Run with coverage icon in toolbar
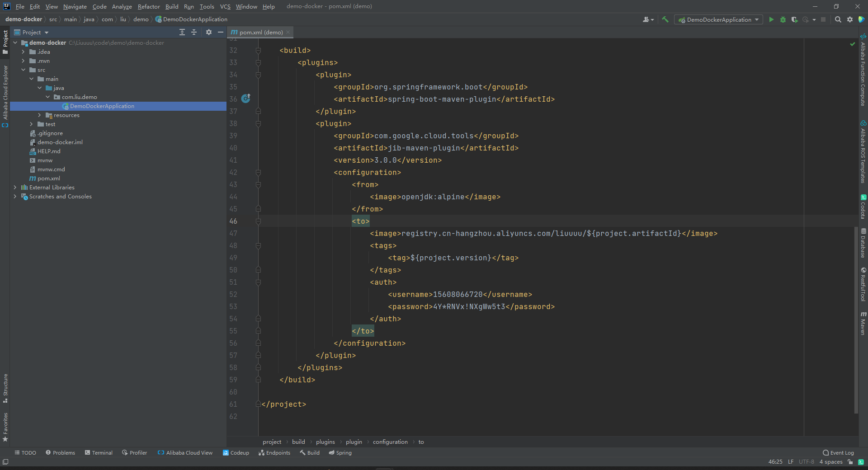This screenshot has height=470, width=868. [794, 19]
